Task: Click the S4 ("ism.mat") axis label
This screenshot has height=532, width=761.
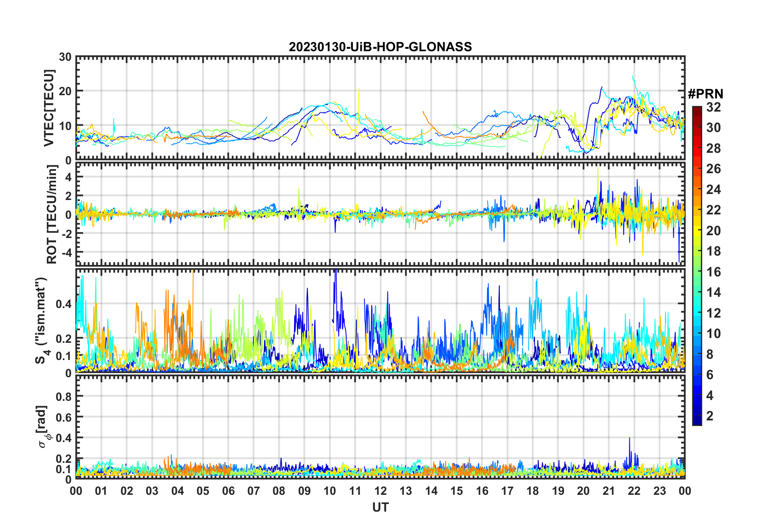Action: point(42,320)
